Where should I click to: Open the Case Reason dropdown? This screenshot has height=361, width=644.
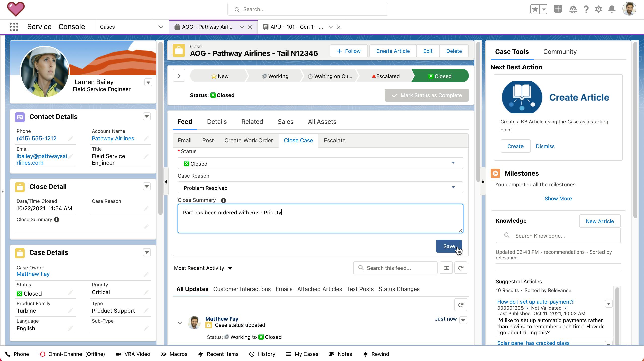click(320, 188)
